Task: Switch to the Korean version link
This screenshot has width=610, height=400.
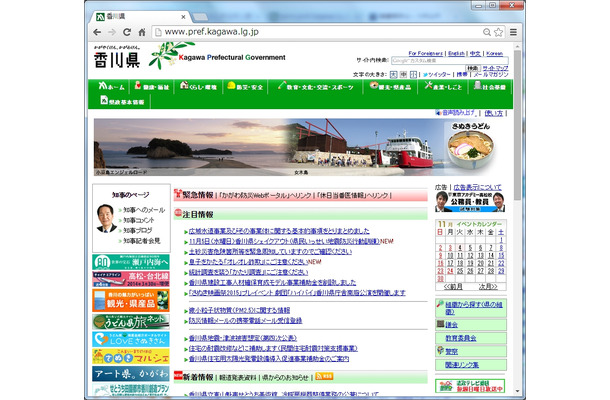Action: click(494, 53)
